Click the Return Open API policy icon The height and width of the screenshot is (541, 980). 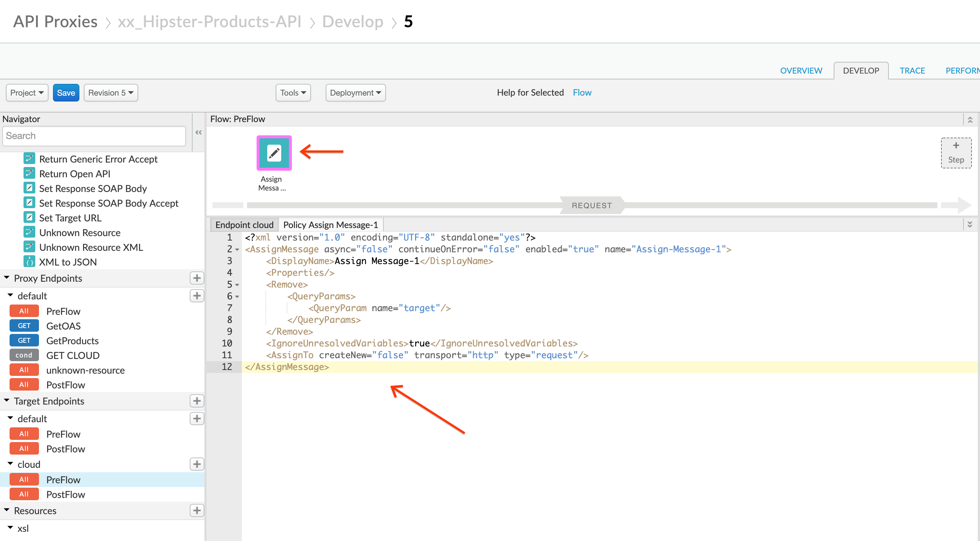29,174
